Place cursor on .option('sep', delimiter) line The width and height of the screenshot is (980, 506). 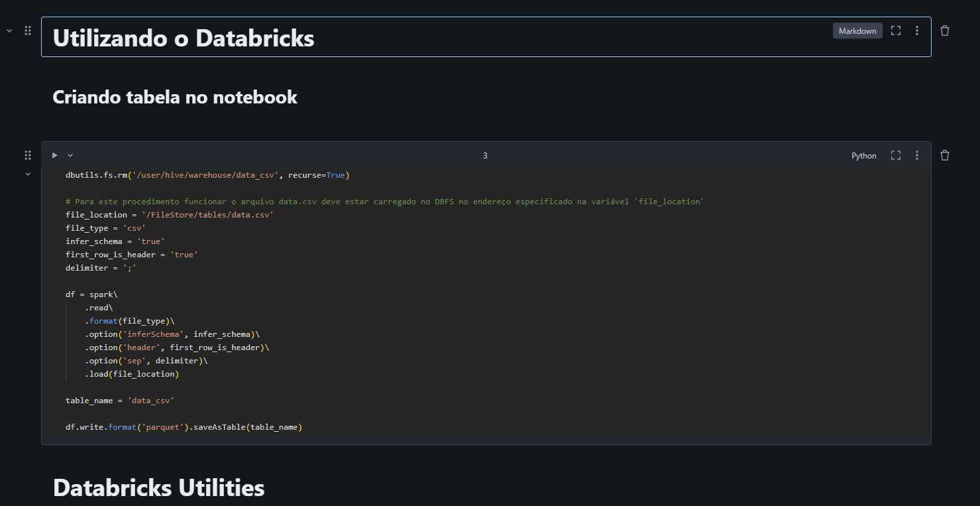pyautogui.click(x=146, y=361)
